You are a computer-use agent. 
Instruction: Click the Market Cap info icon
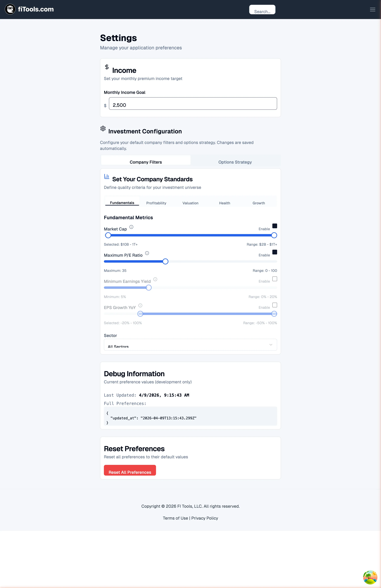click(131, 227)
